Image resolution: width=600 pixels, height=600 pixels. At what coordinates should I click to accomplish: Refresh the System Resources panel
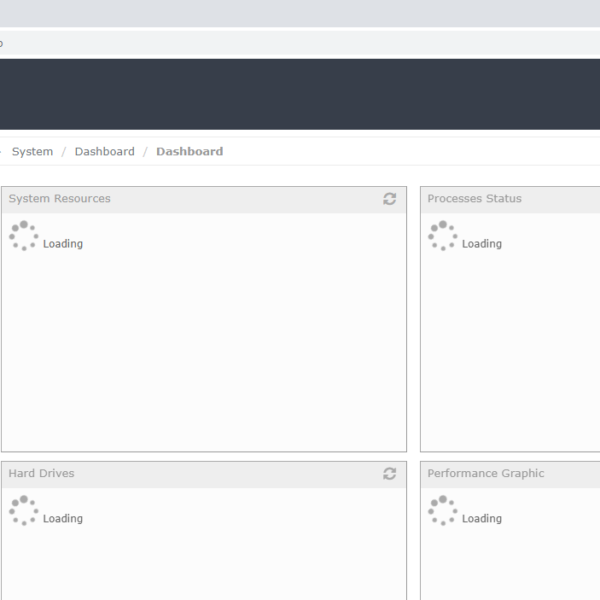[x=390, y=199]
